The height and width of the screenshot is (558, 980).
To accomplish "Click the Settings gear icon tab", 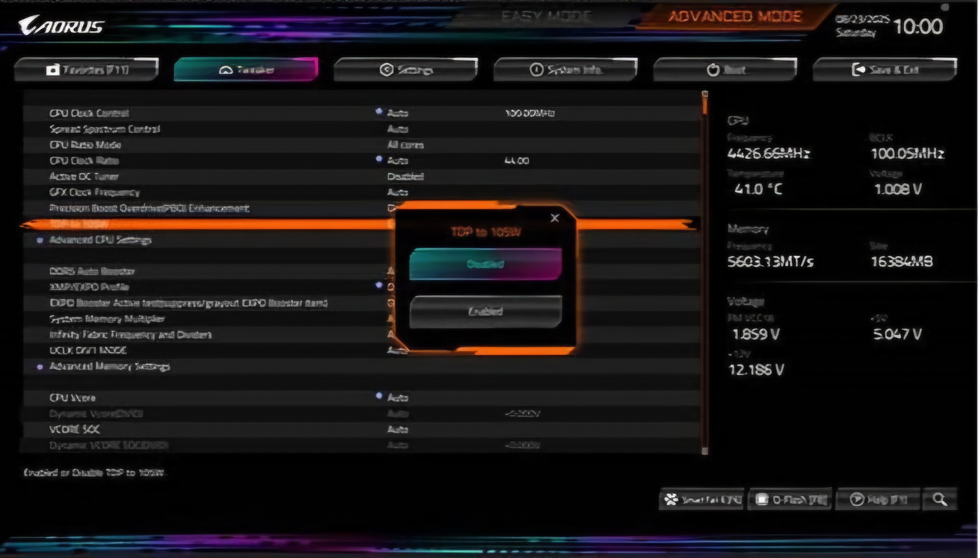I will (386, 70).
